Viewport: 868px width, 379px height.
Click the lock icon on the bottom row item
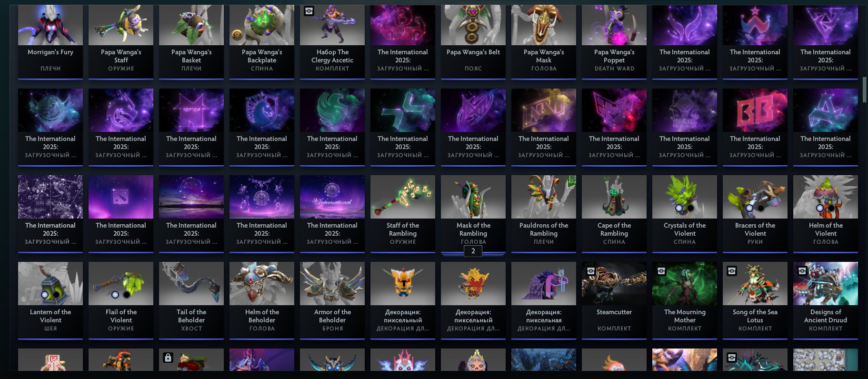click(168, 358)
